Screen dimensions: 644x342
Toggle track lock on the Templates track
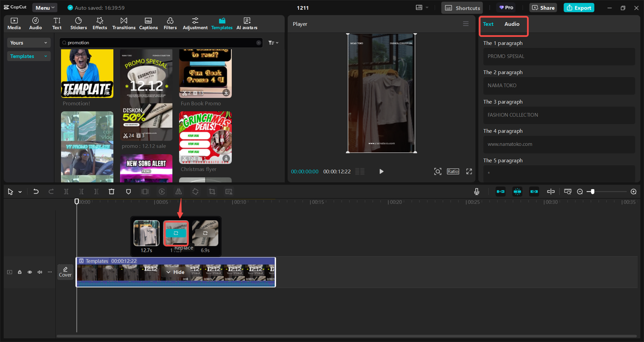(x=20, y=272)
